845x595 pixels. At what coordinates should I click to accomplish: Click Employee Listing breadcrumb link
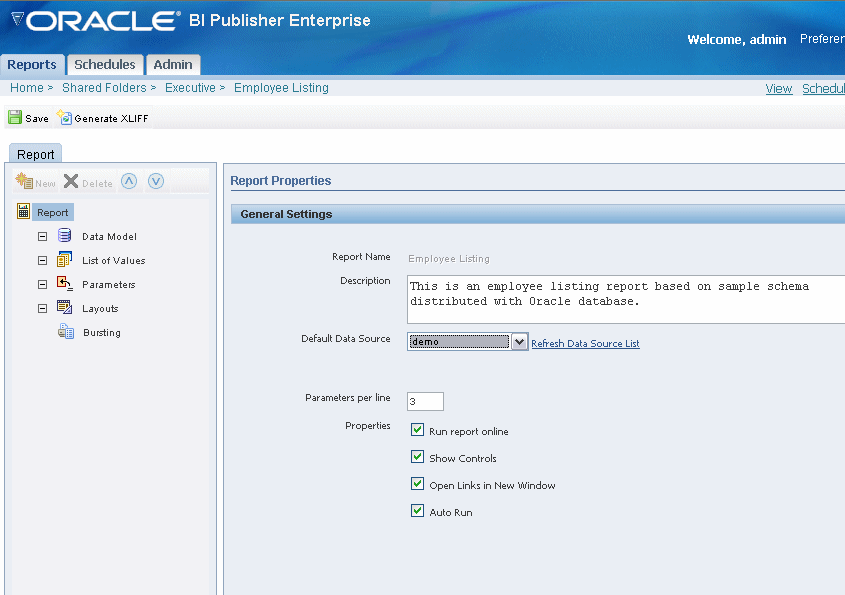pos(281,88)
